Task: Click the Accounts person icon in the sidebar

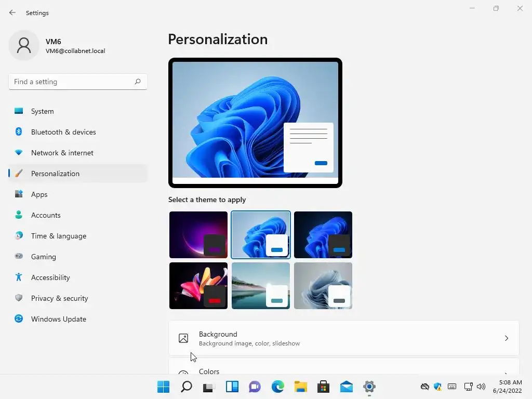Action: point(19,215)
